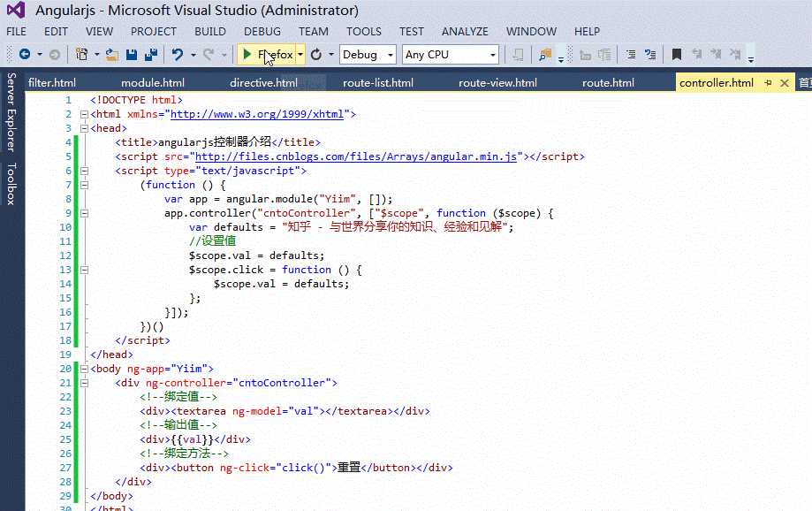Open the TEST menu

pyautogui.click(x=411, y=32)
